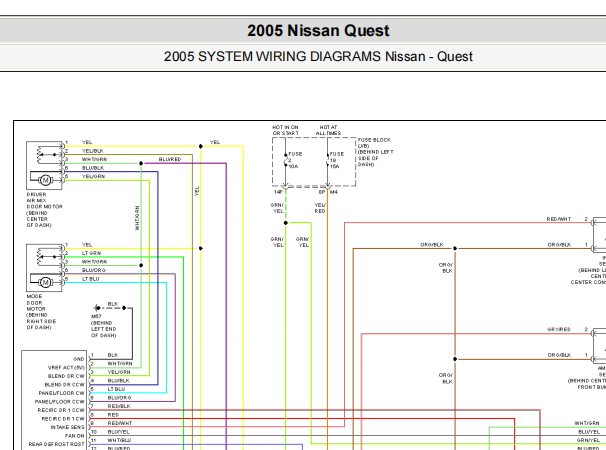Click the 'M57 (BEHIND LEFT END OF DASH)' label
Viewport: 606px width, 450px height.
tap(103, 326)
